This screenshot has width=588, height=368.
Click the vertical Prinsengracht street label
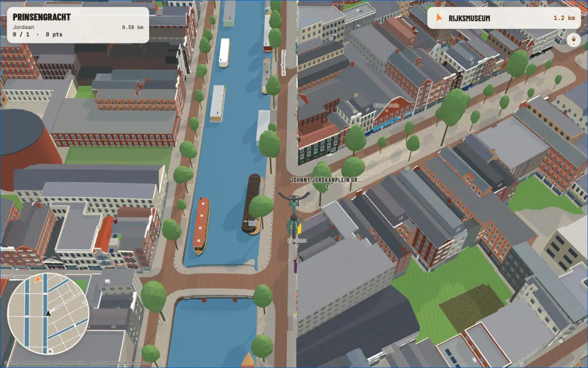pos(284,62)
